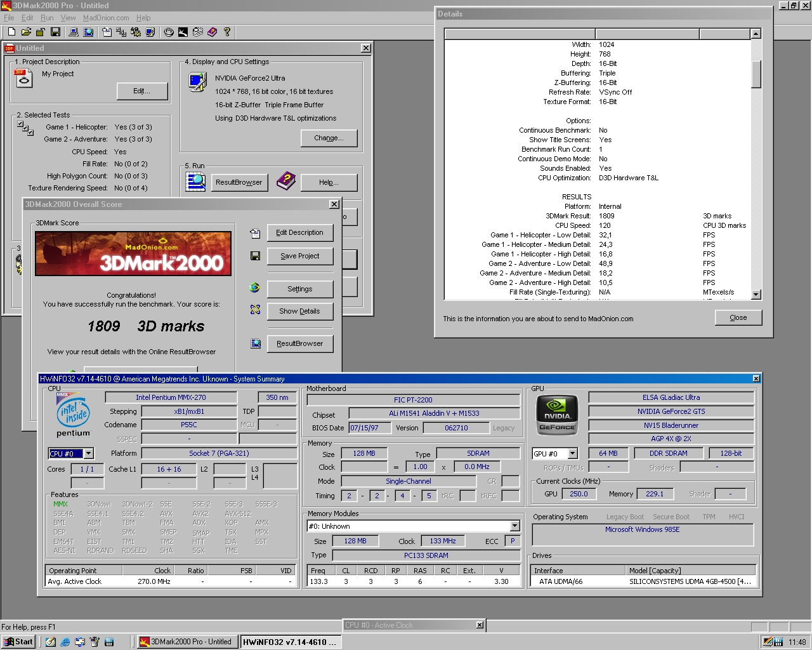Click the icon beside ResultBrowser in score dialog
This screenshot has width=812, height=650.
tap(255, 343)
